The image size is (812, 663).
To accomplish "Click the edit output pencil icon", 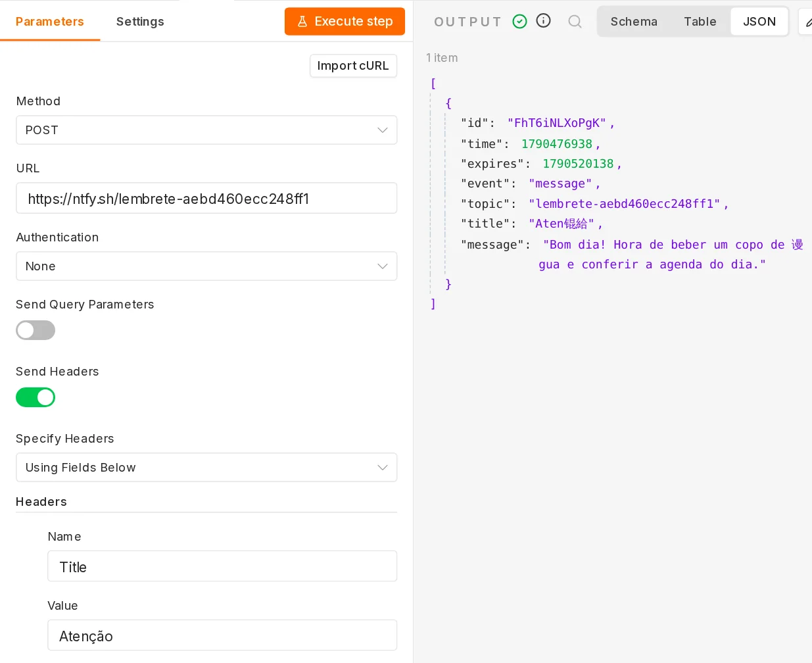I will click(807, 22).
